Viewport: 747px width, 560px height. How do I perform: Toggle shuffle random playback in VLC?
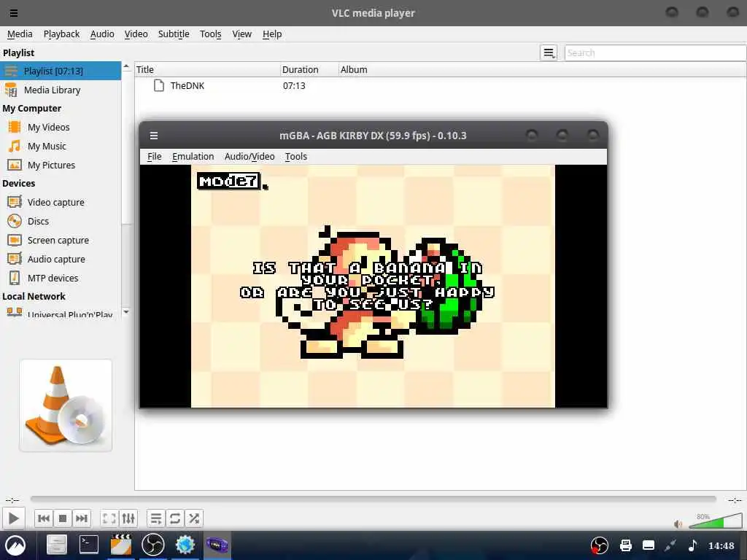194,518
